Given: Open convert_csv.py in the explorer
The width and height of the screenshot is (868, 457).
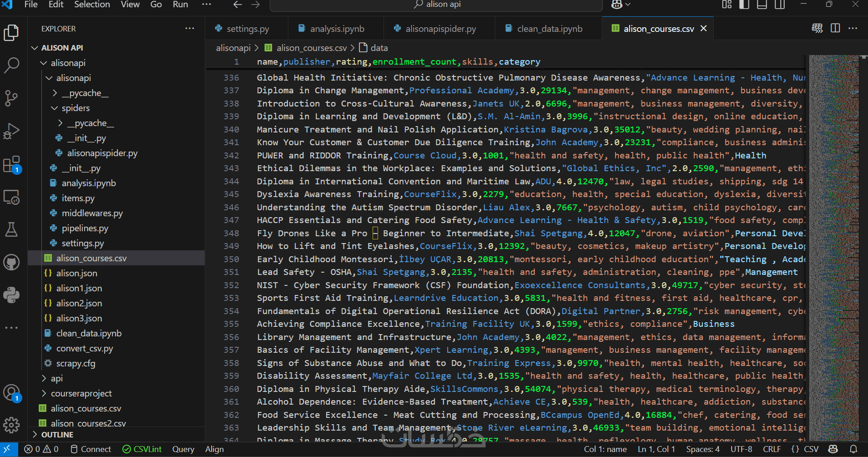Looking at the screenshot, I should tap(85, 348).
